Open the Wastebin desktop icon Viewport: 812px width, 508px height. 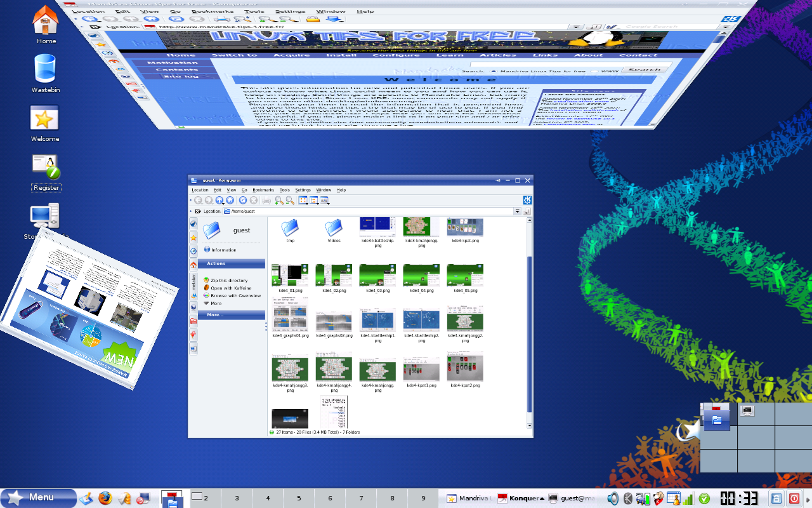point(46,74)
